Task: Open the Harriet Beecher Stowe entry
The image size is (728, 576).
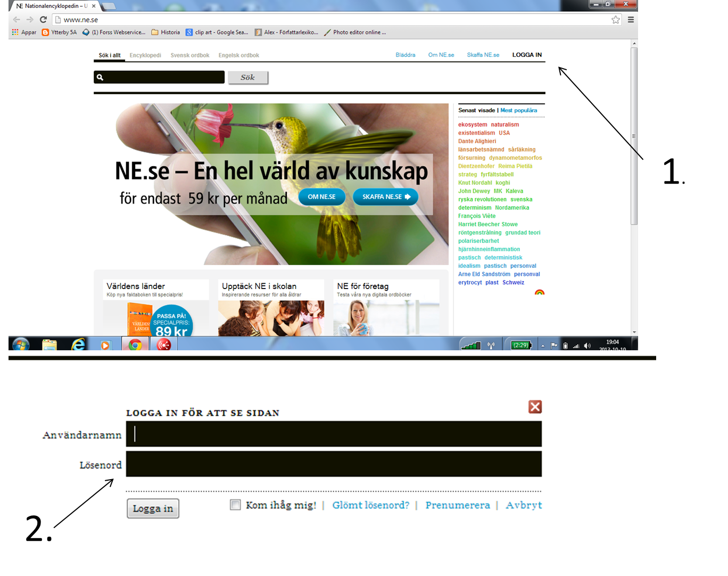Action: tap(488, 225)
